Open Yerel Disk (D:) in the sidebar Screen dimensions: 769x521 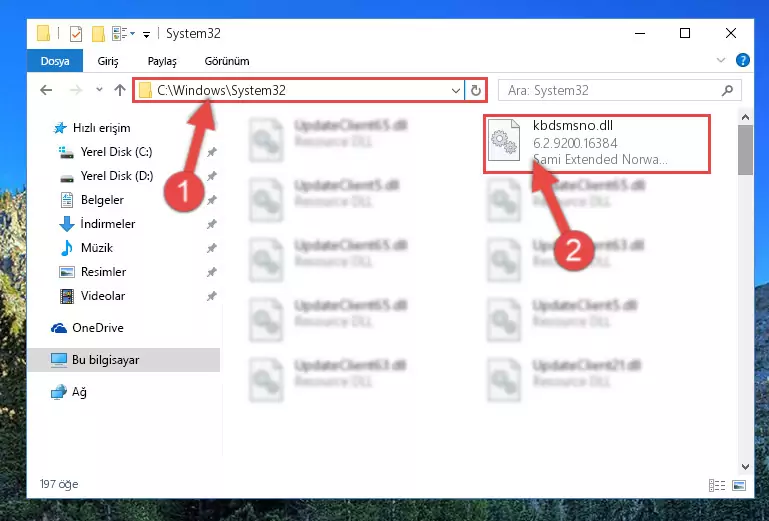(x=106, y=176)
